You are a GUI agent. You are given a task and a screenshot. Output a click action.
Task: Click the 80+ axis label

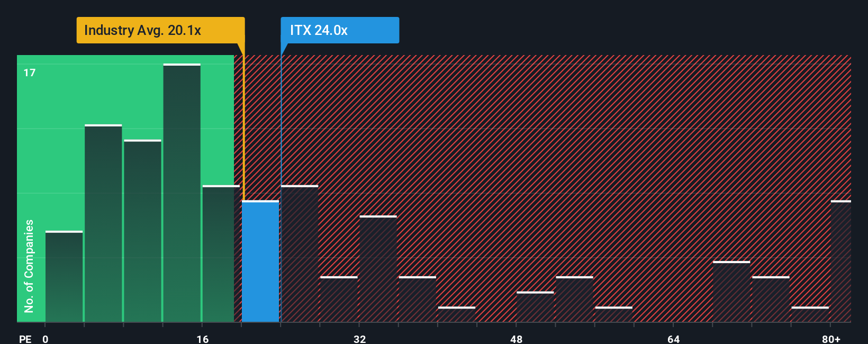point(831,339)
